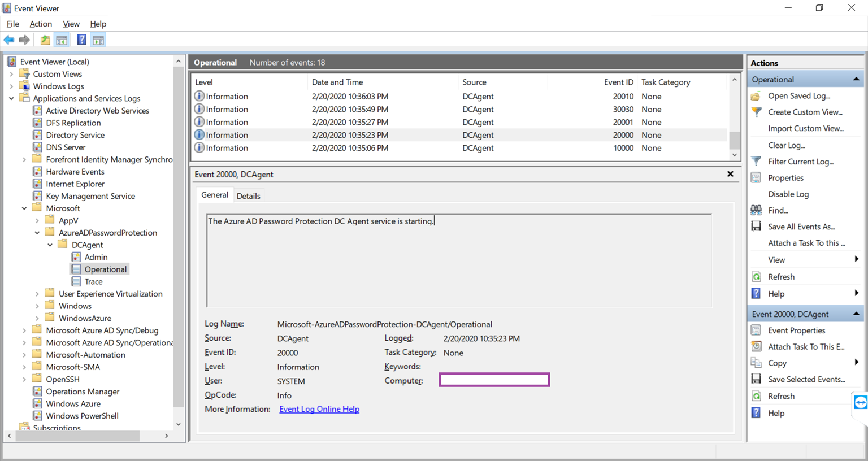Click the Find binoculars icon
Screen dimensions: 868x461
(x=756, y=210)
